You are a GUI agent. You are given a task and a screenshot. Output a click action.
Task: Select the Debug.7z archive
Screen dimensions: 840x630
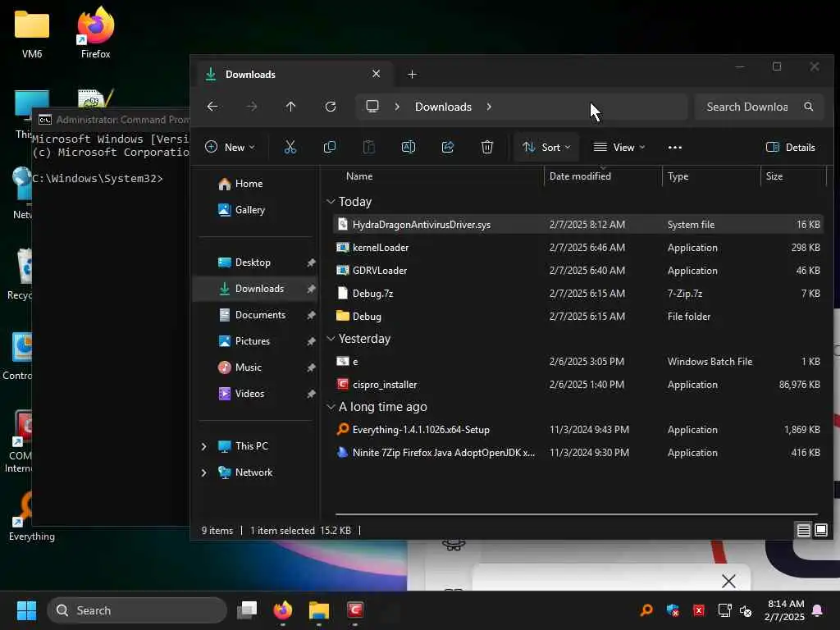click(x=578, y=294)
